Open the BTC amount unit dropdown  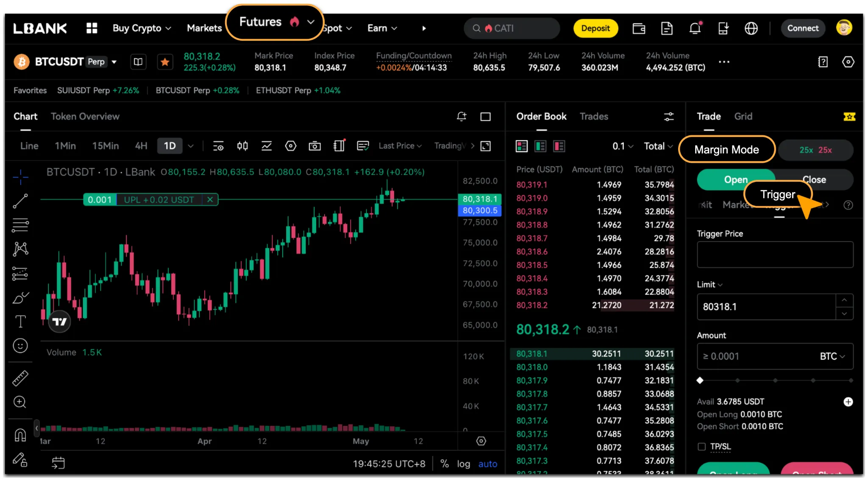[x=832, y=356]
